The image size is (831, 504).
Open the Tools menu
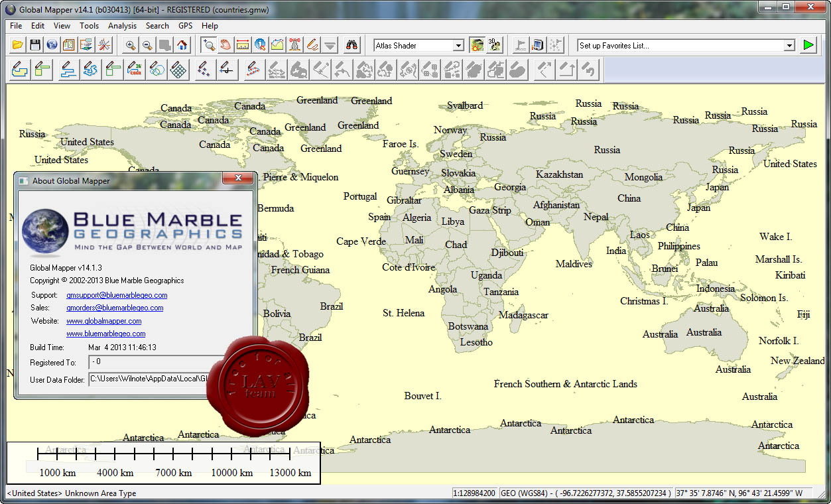89,26
